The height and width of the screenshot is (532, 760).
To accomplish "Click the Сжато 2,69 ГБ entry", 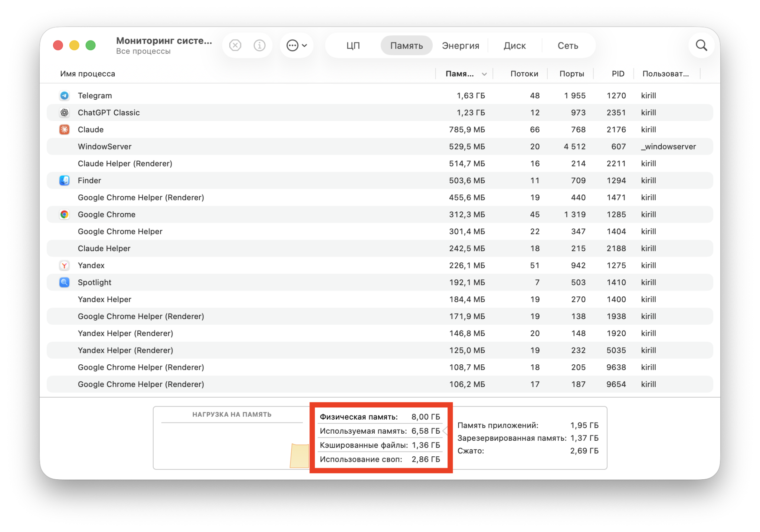I will pos(528,451).
